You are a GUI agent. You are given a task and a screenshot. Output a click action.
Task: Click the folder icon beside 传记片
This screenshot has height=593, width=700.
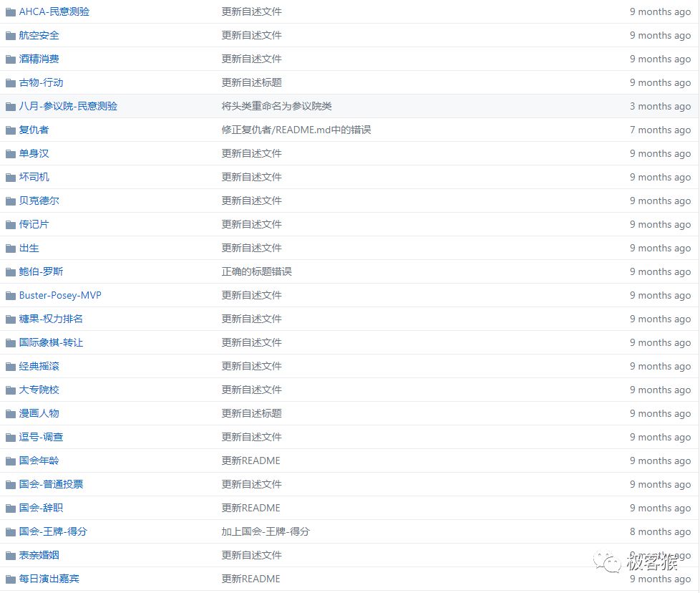[x=11, y=225]
